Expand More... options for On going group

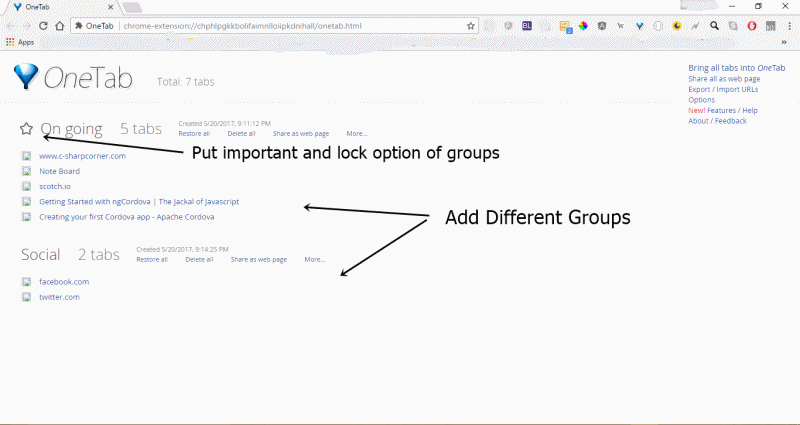(x=357, y=134)
